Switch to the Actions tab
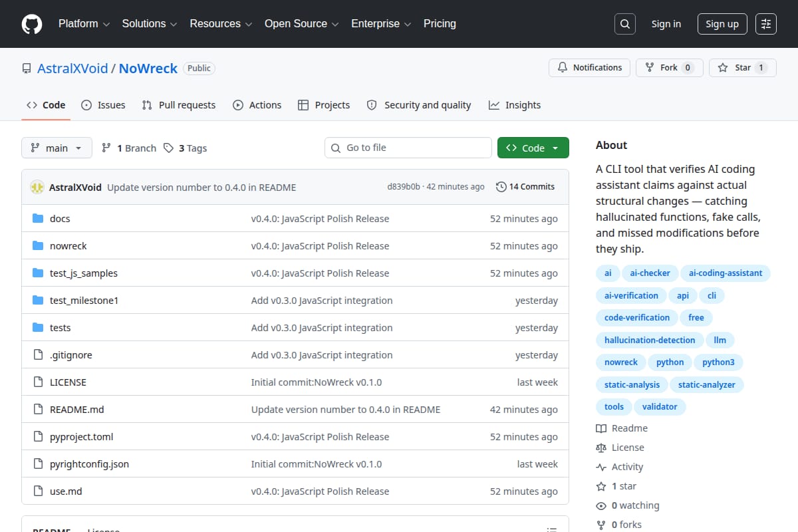 click(257, 105)
